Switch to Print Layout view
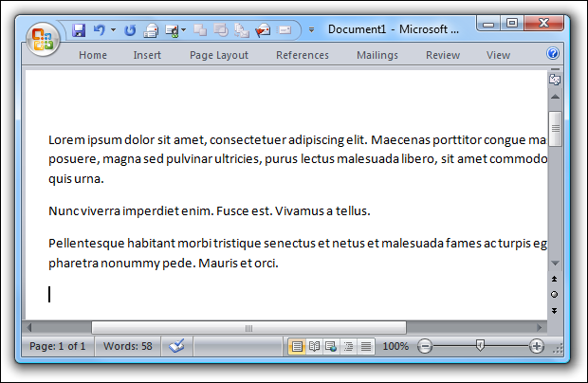 coord(297,346)
